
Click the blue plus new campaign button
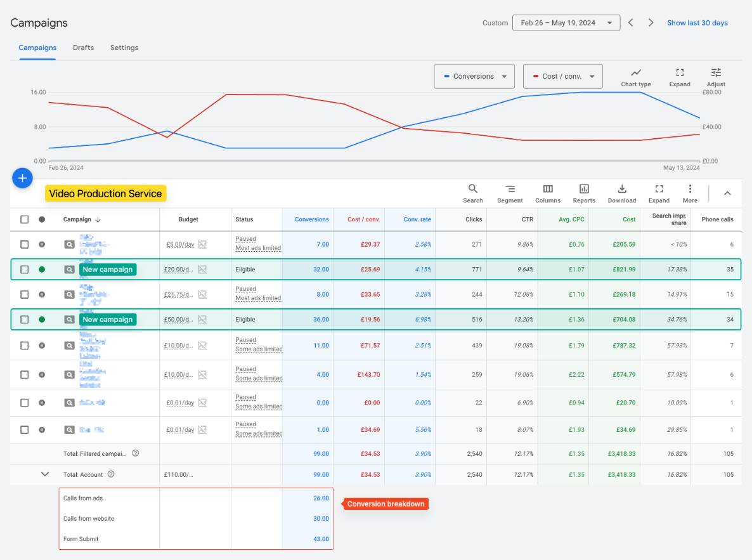click(22, 178)
